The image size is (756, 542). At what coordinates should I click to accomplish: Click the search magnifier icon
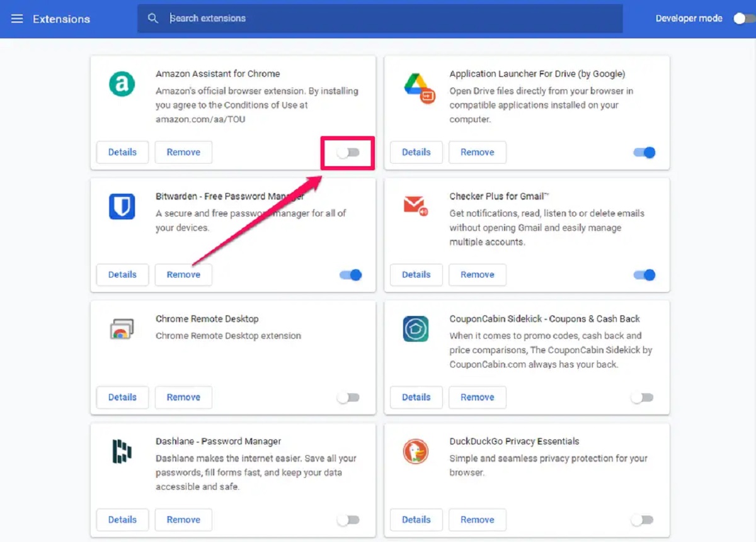153,18
